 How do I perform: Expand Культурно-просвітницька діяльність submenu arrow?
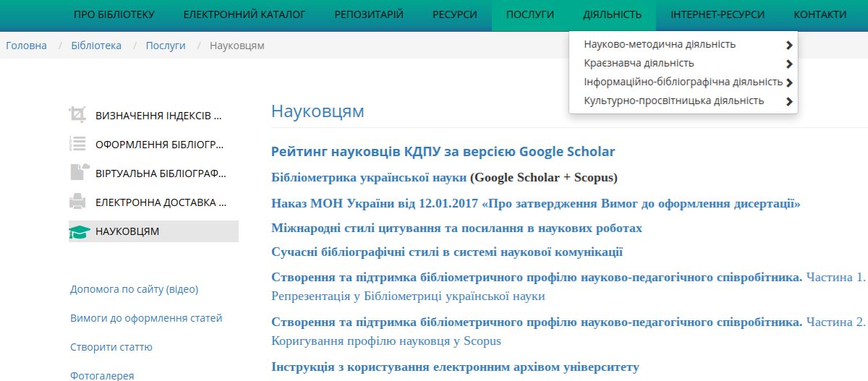[x=788, y=101]
